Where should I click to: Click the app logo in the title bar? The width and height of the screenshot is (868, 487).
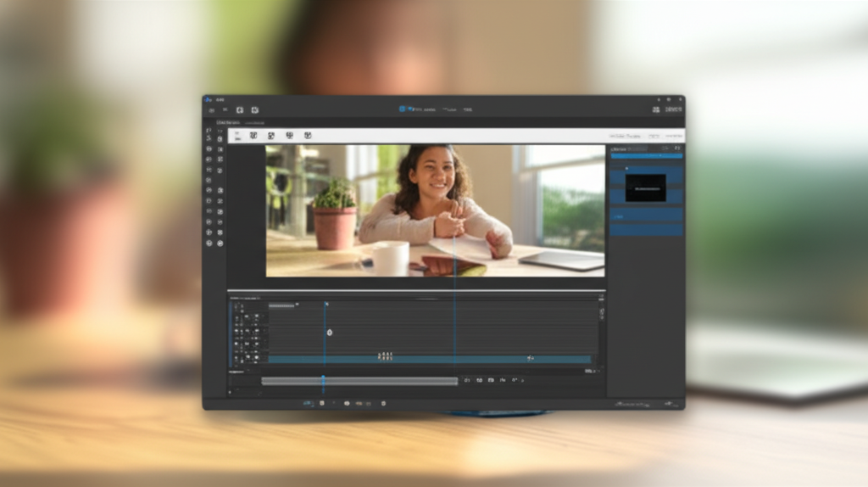[x=208, y=100]
